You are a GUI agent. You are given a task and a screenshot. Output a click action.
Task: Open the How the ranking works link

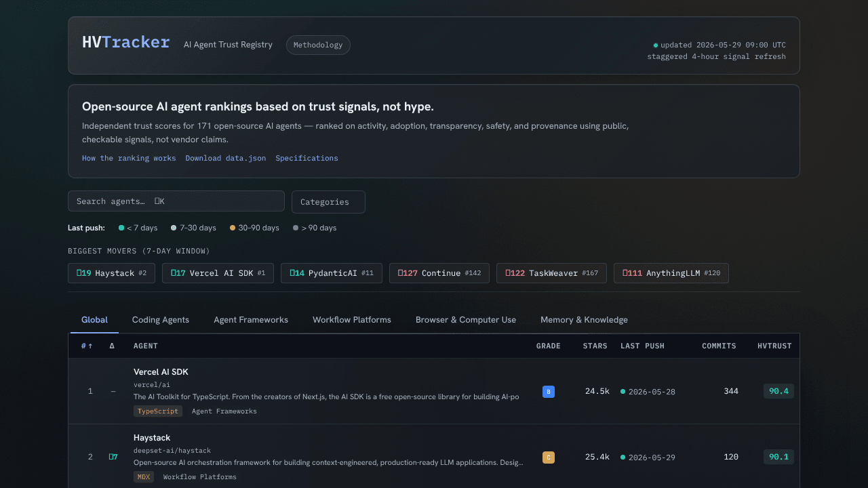(x=129, y=158)
